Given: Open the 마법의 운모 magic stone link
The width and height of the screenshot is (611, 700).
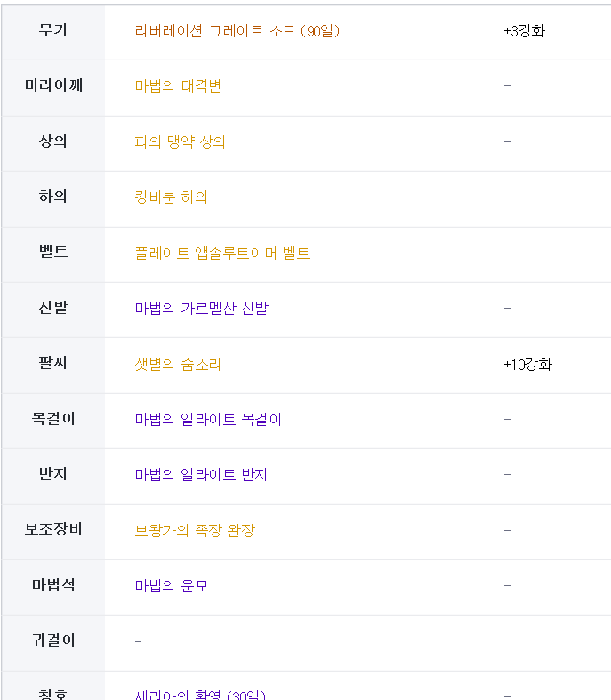Looking at the screenshot, I should click(172, 586).
